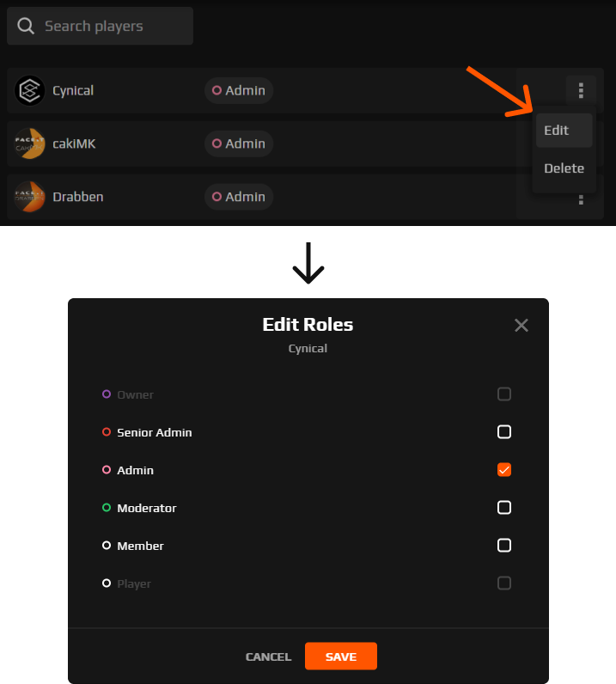Click Drabben's FACEIT avatar

click(x=30, y=197)
